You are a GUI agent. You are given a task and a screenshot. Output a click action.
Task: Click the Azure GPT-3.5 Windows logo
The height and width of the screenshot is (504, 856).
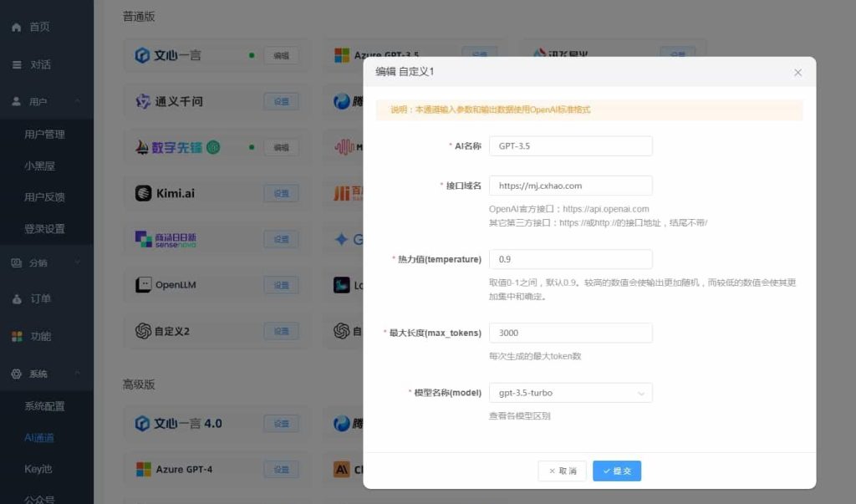(342, 55)
